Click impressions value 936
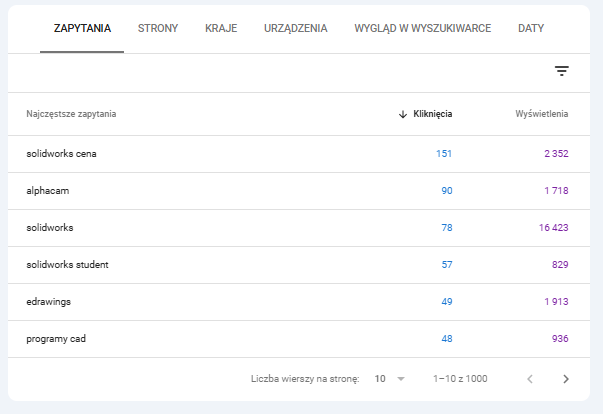This screenshot has width=603, height=414. coord(560,338)
